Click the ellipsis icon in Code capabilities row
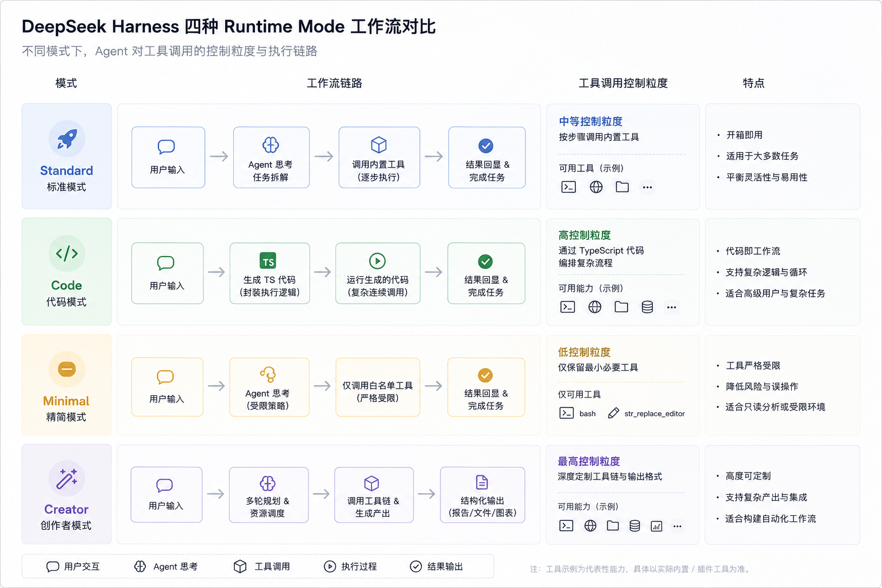882x588 pixels. [671, 307]
